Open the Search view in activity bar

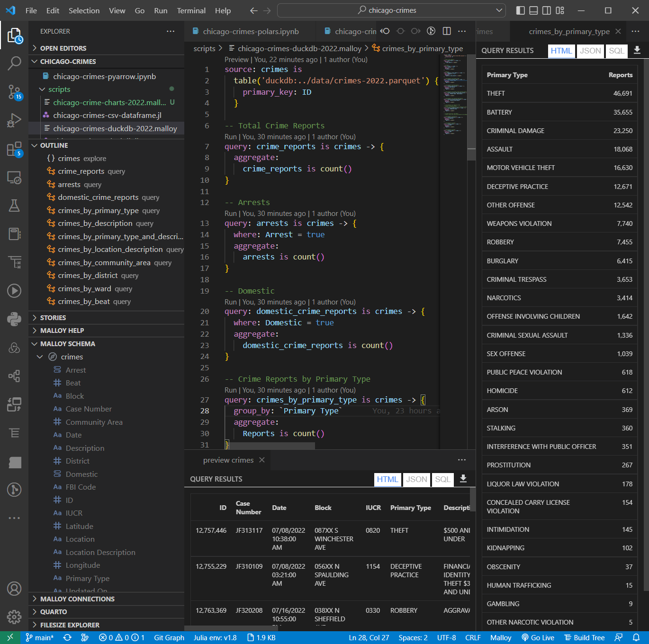click(x=14, y=63)
